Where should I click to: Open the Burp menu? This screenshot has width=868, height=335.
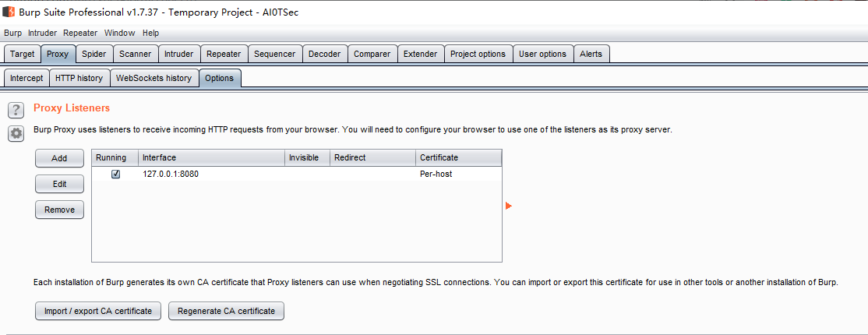(12, 33)
